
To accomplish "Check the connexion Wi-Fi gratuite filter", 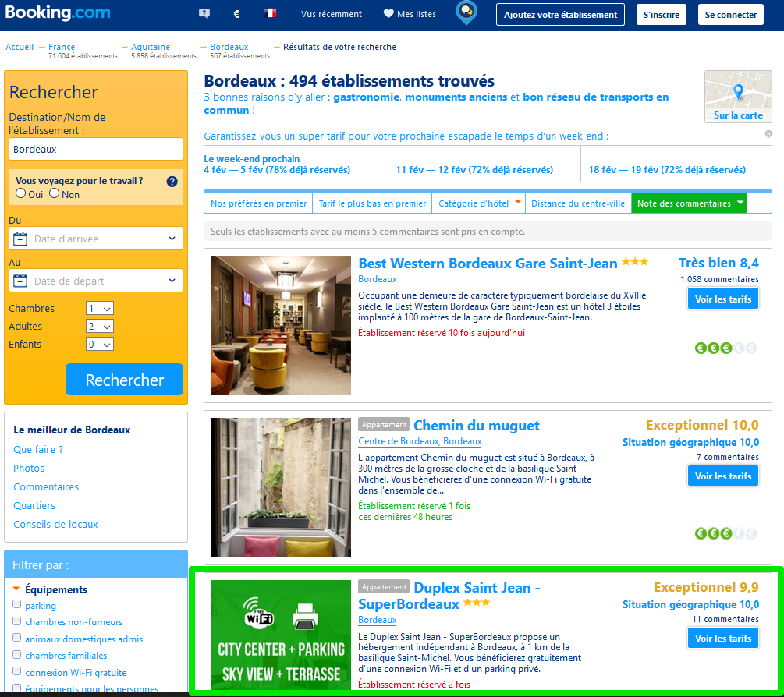I will click(x=17, y=671).
